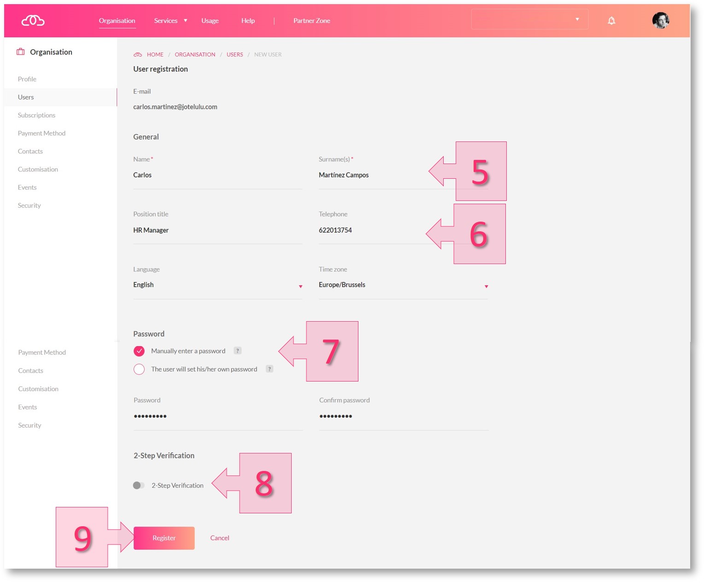Image resolution: width=704 pixels, height=588 pixels.
Task: Click the briefcase icon beside Organisation
Action: coord(21,52)
